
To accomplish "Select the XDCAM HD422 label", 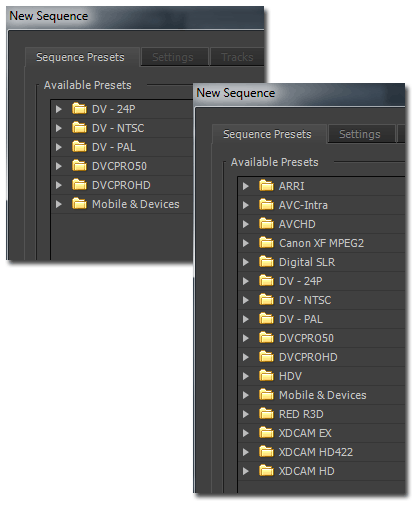I will coord(316,452).
